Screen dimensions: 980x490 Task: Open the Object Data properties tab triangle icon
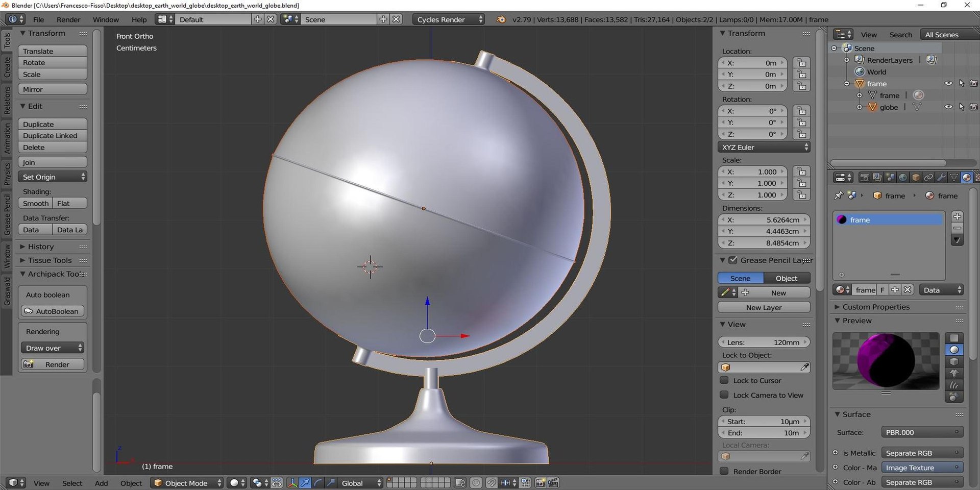954,178
